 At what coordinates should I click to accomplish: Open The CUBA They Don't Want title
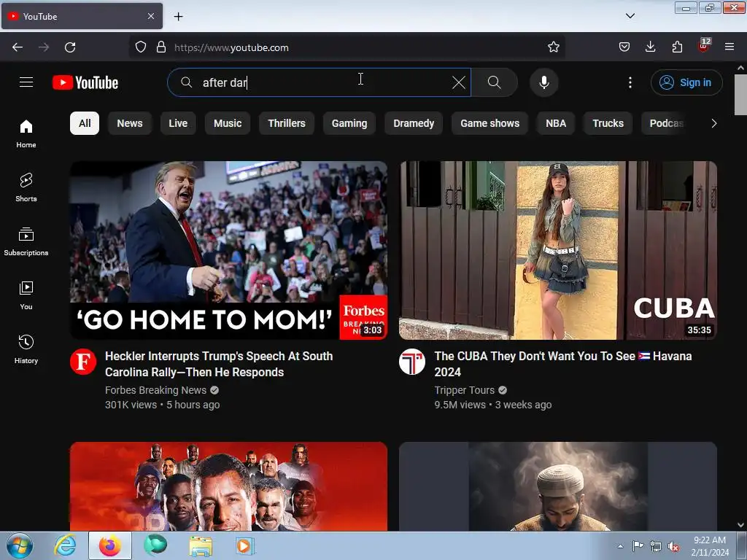[563, 364]
